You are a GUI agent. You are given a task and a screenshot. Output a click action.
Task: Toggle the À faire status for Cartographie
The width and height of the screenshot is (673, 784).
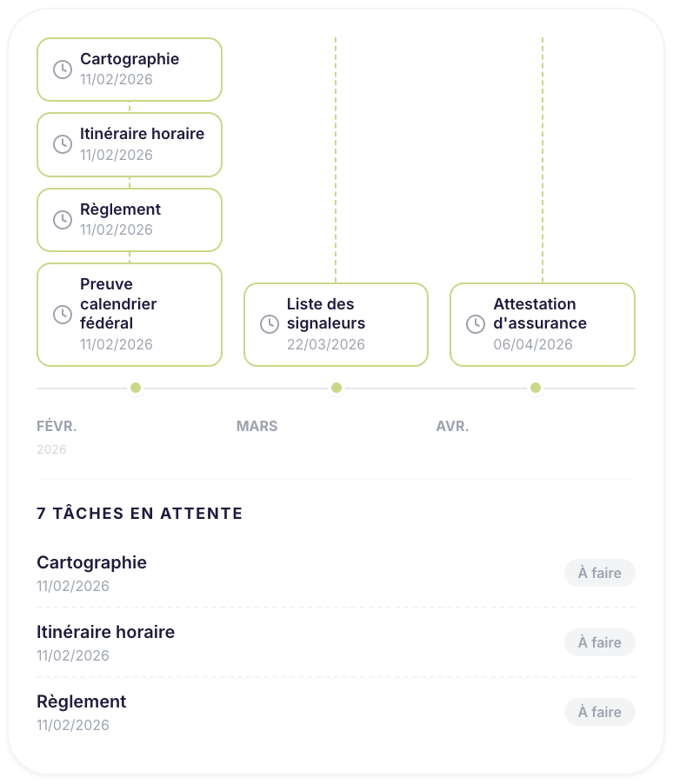tap(599, 573)
